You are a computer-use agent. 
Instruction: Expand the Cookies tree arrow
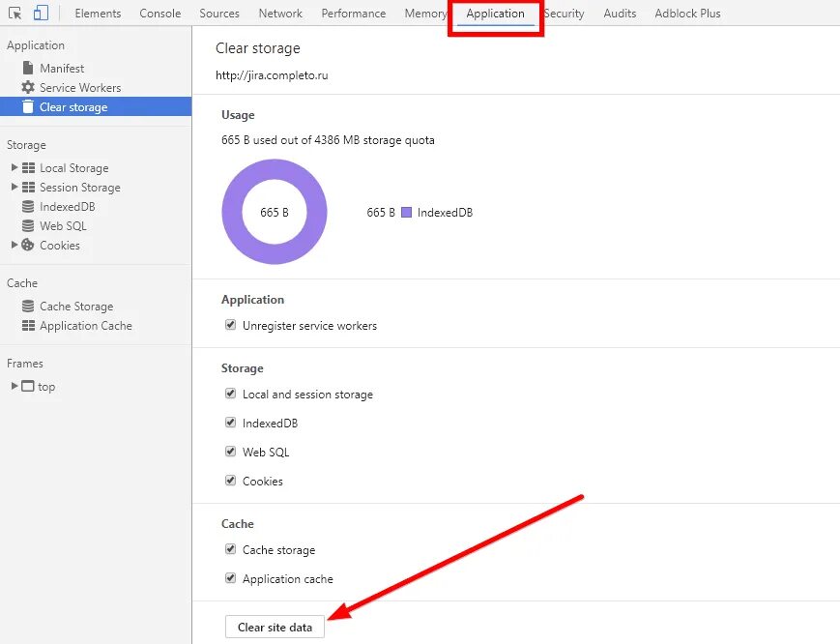14,245
